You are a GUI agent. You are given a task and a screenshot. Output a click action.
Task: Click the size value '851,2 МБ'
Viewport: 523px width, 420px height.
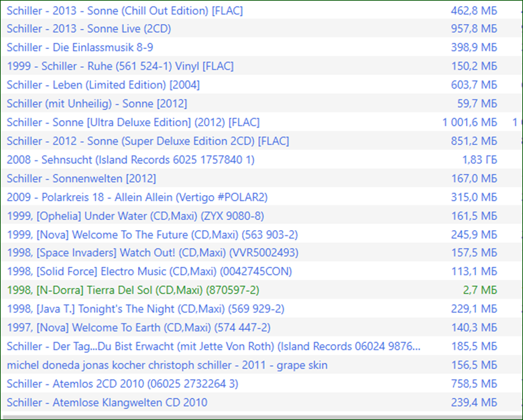point(474,141)
